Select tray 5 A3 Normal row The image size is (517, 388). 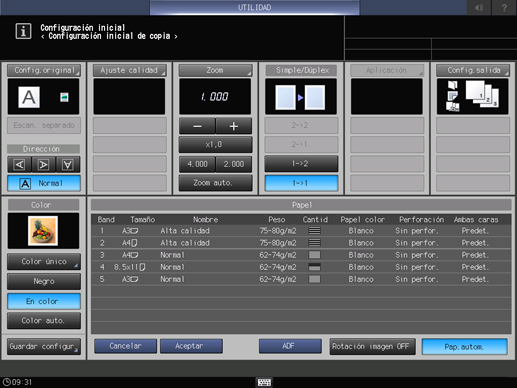click(301, 279)
